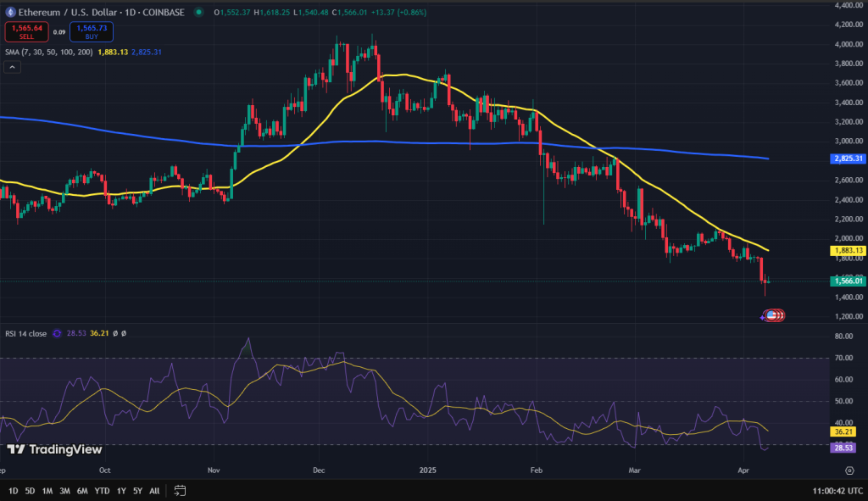Screen dimensions: 868x501
Task: Switch to the 6M time range
Action: [x=82, y=491]
